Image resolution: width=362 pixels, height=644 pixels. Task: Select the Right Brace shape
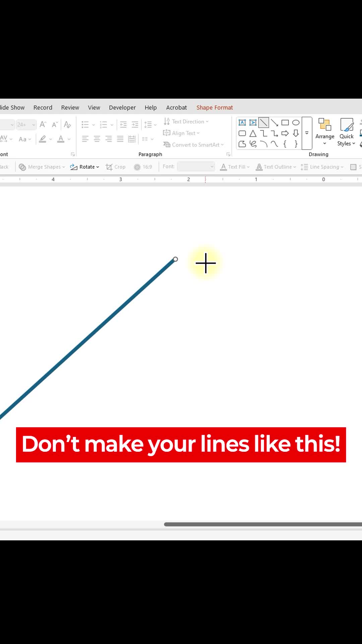click(296, 144)
